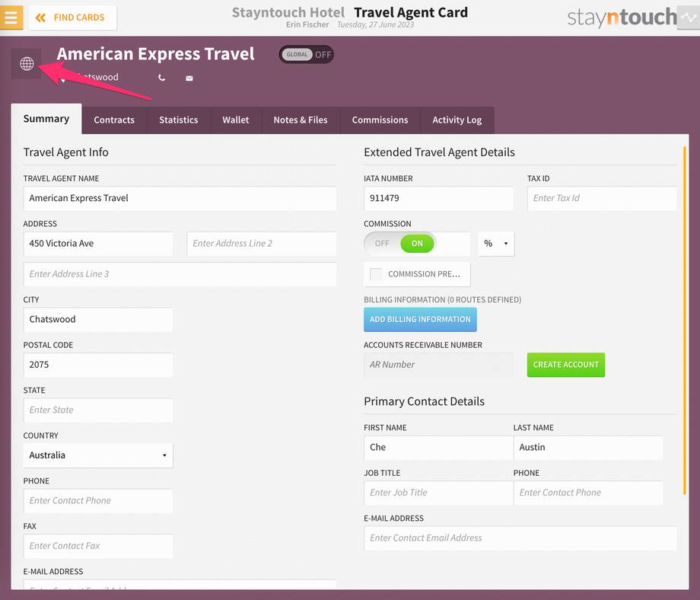Click the Postal Code field showing 2075
The width and height of the screenshot is (700, 600).
[x=98, y=365]
